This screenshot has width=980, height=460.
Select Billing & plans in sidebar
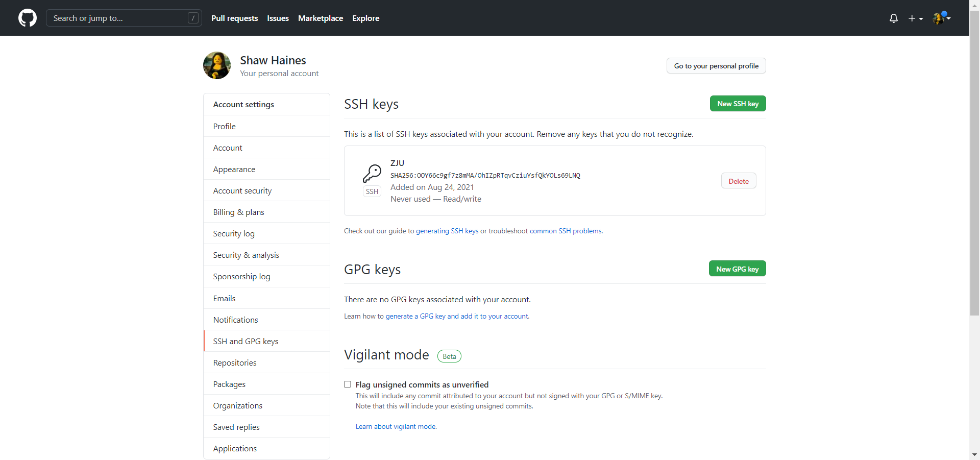(267, 212)
